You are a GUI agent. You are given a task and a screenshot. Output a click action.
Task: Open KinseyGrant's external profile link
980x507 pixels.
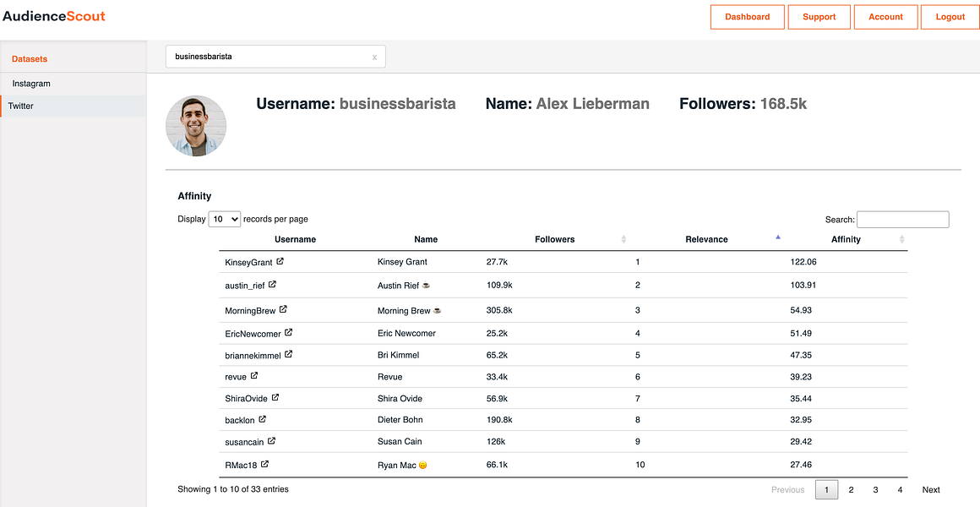point(280,261)
